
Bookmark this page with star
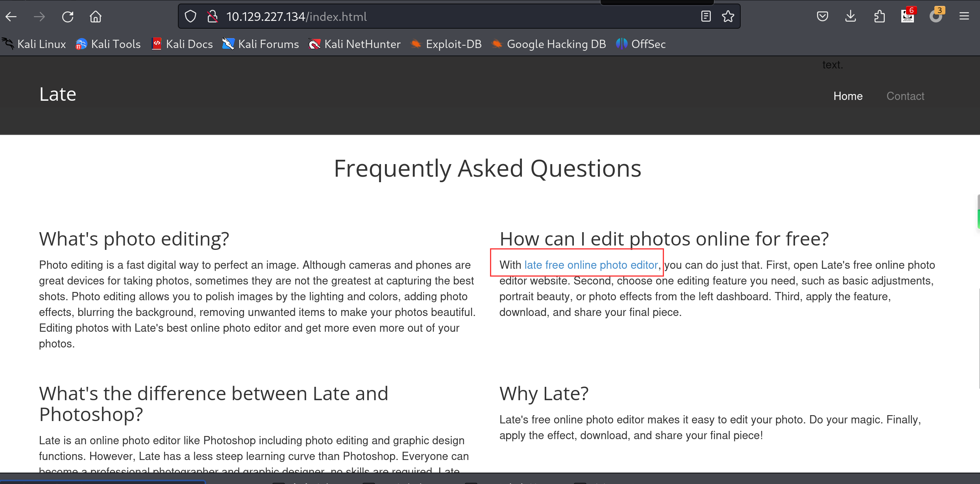pos(728,17)
